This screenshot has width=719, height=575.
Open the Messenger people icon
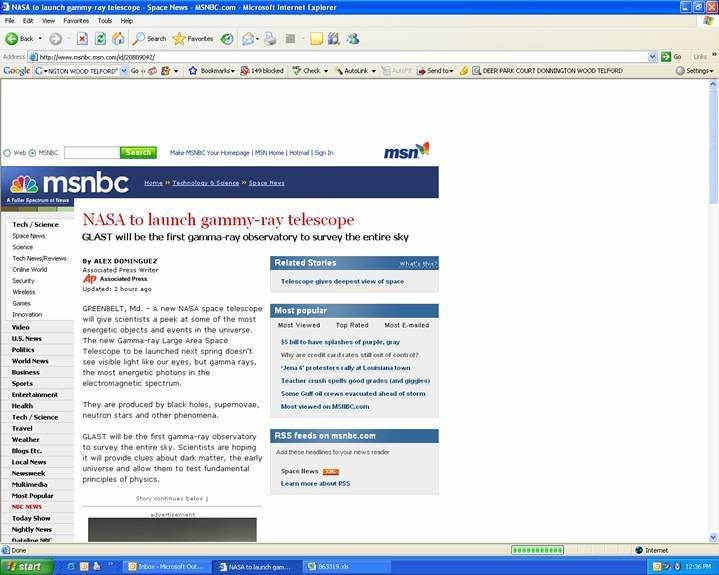[x=353, y=39]
